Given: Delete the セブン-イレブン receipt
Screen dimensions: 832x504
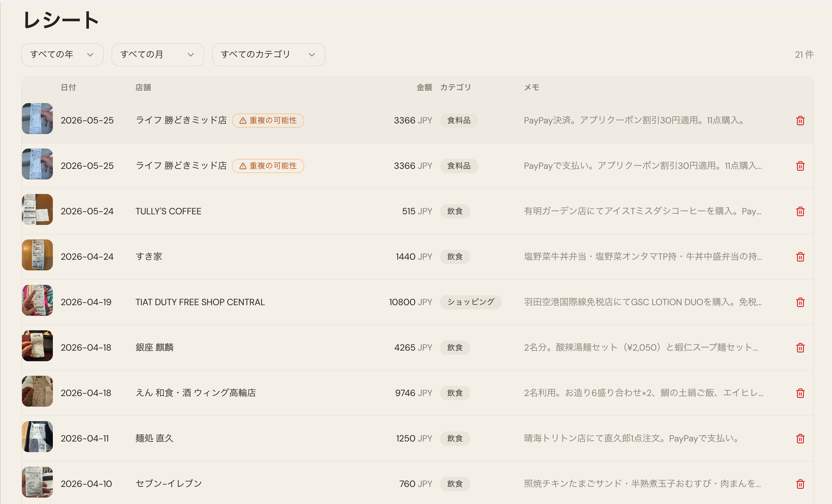Looking at the screenshot, I should tap(800, 484).
